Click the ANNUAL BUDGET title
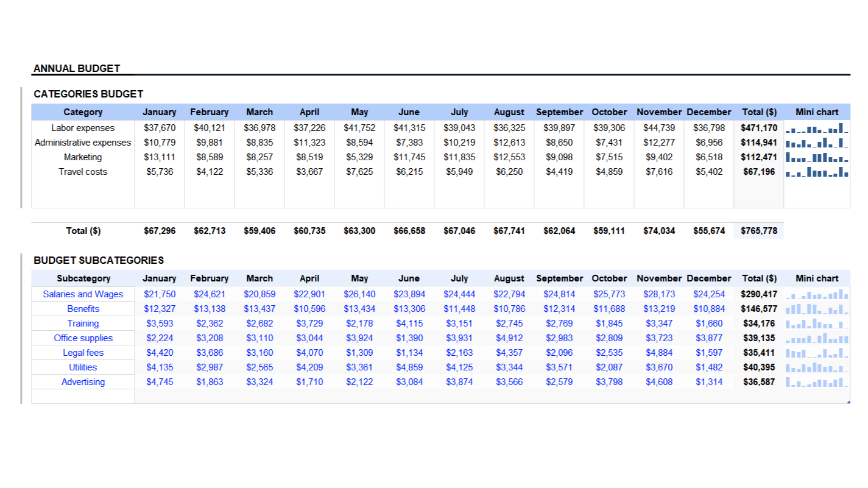 point(77,68)
